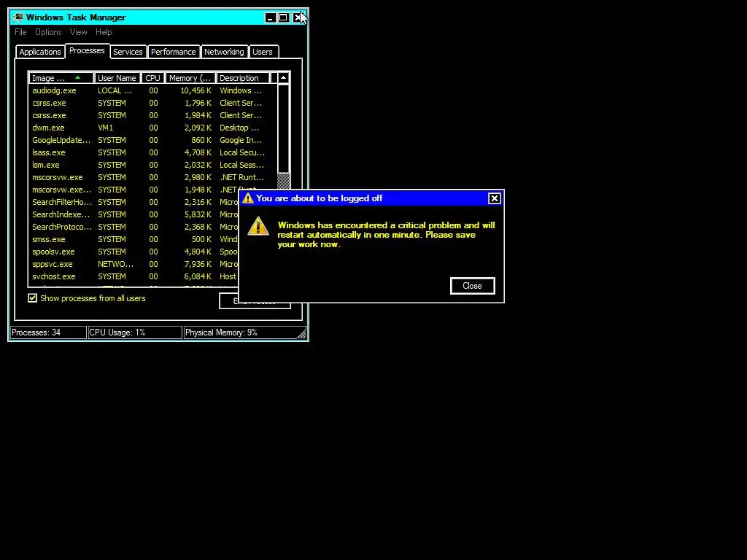Click VM1 user name in dwm.exe row
Image resolution: width=747 pixels, height=560 pixels.
[105, 128]
